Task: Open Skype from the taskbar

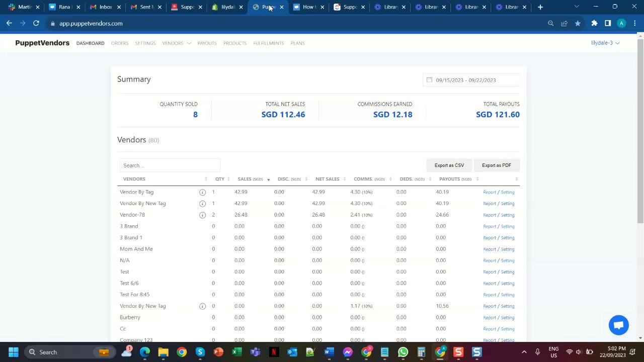Action: click(200, 352)
